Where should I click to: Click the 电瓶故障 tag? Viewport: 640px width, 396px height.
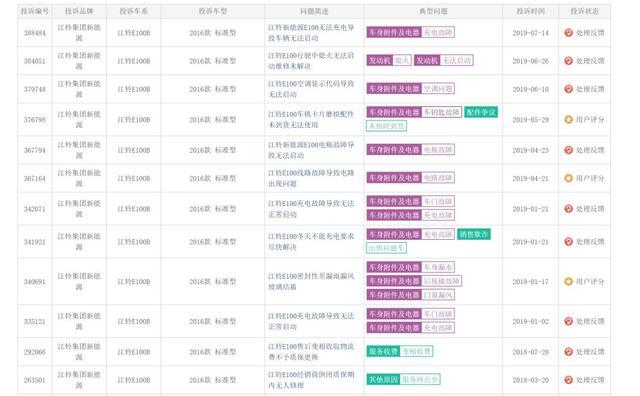tap(411, 150)
